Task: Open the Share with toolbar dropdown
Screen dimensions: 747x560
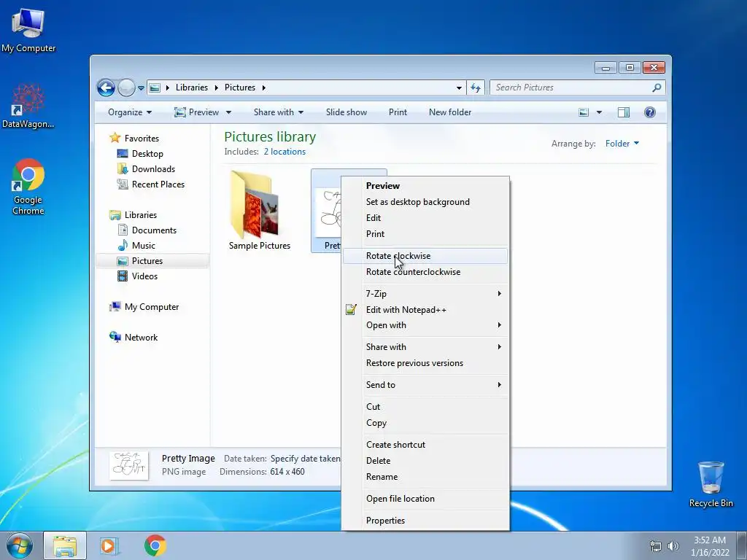Action: click(x=279, y=112)
